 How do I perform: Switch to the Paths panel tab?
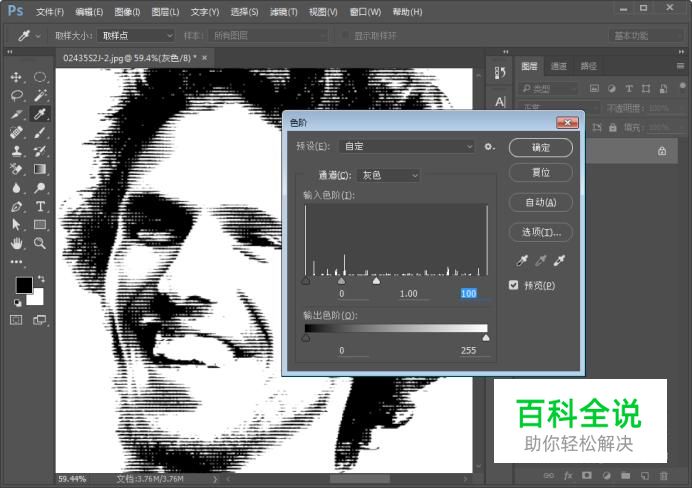click(x=588, y=66)
